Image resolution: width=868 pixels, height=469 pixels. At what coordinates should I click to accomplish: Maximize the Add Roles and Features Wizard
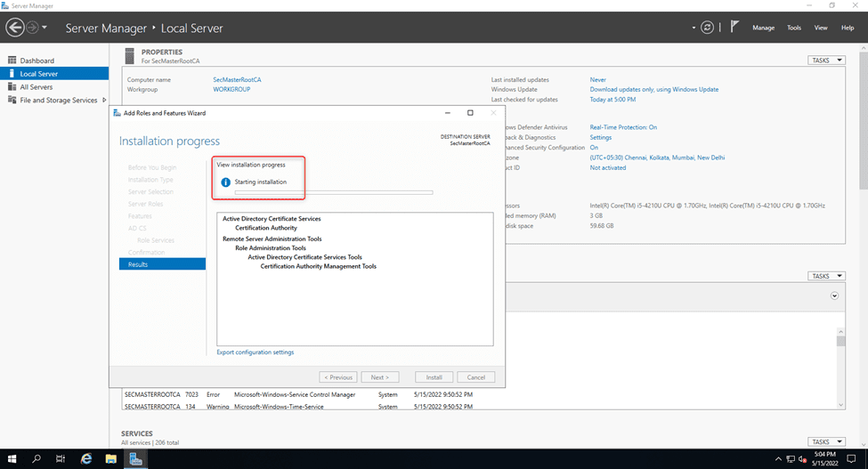coord(470,113)
